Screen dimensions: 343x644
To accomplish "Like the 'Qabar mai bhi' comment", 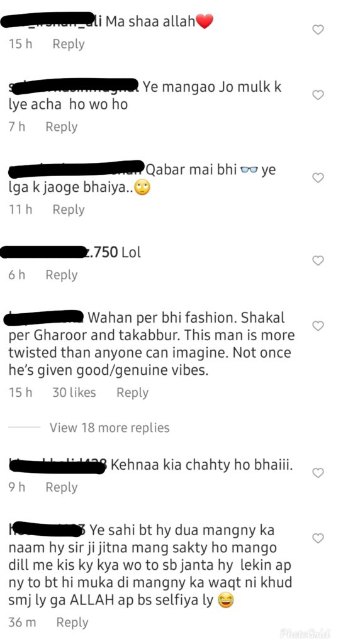I will pos(318,177).
